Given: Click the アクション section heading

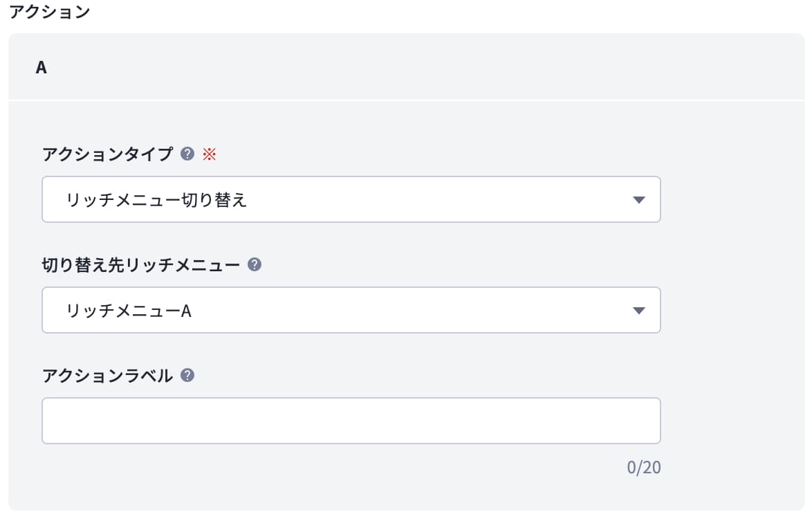Looking at the screenshot, I should point(49,12).
